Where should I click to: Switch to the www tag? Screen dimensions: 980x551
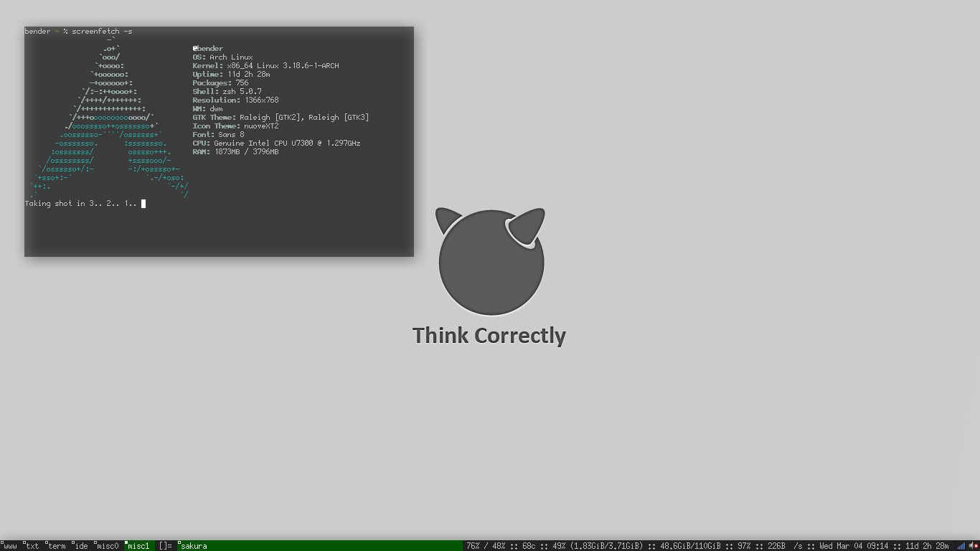[x=9, y=546]
